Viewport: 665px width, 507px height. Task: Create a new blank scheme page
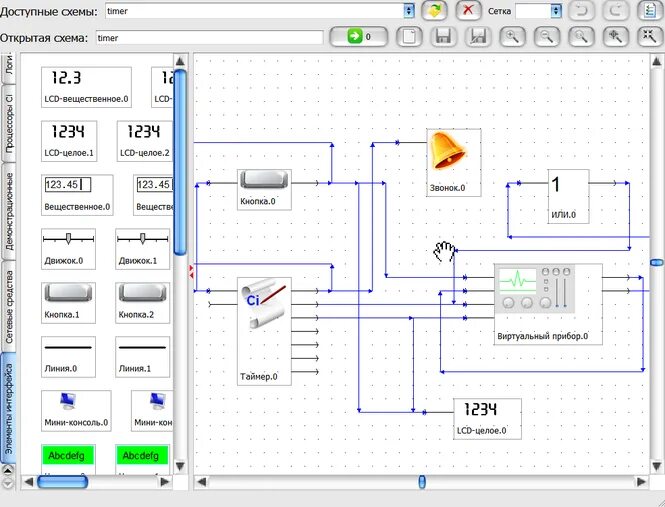[409, 37]
